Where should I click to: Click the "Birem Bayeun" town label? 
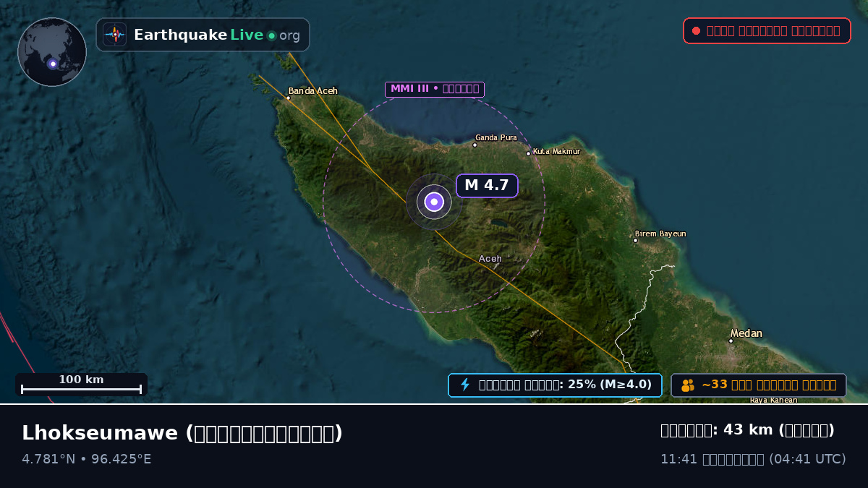click(660, 234)
